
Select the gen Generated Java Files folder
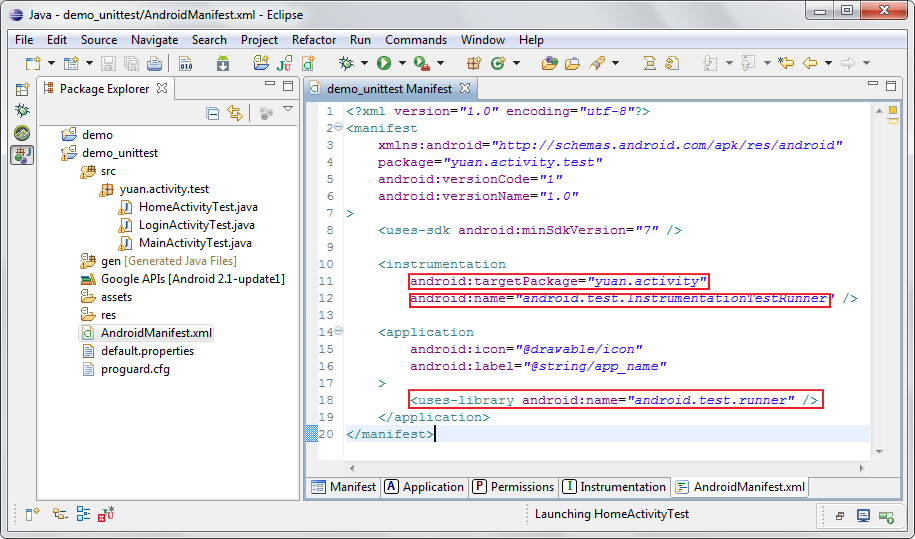(x=158, y=261)
